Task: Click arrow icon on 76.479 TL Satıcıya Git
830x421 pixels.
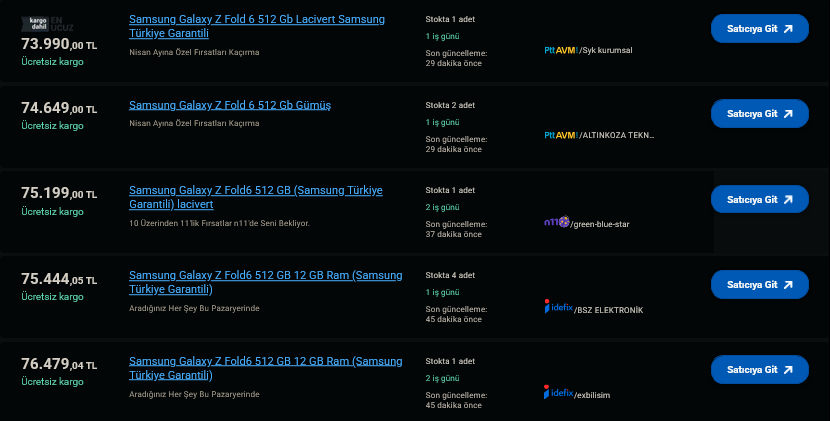Action: point(788,369)
